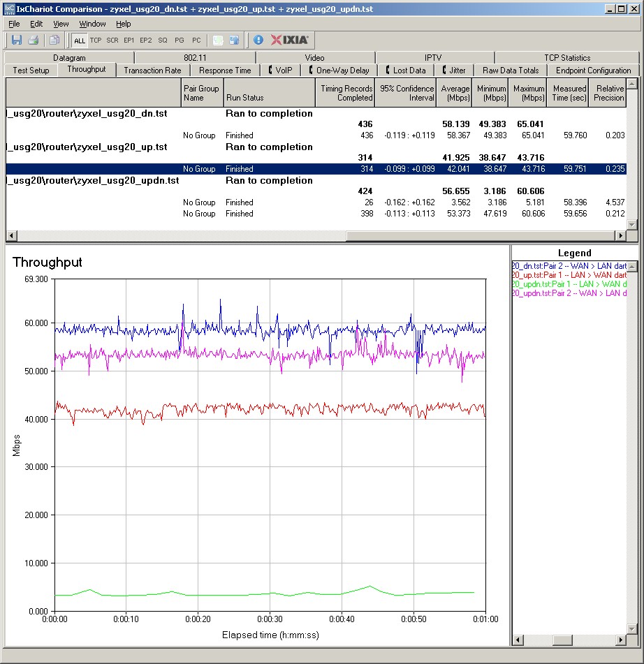Select legend entry dn.tst Pair 2 WAN > LAN

pos(569,266)
